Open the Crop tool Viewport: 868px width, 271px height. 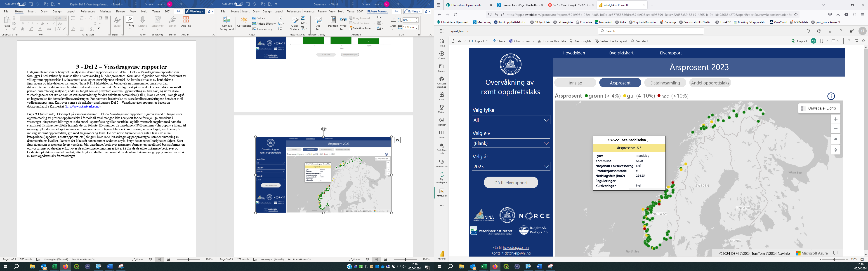(393, 22)
